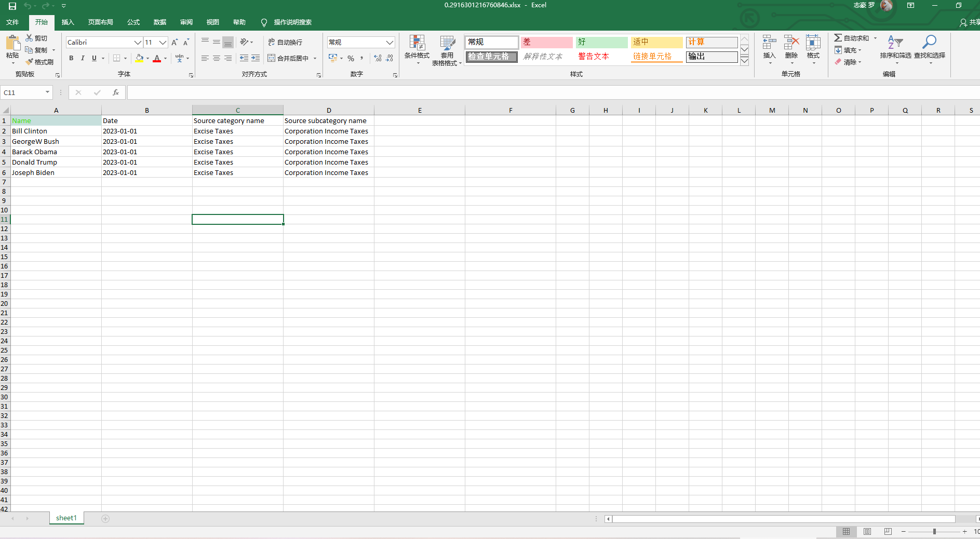
Task: Toggle align text left
Action: click(x=205, y=58)
